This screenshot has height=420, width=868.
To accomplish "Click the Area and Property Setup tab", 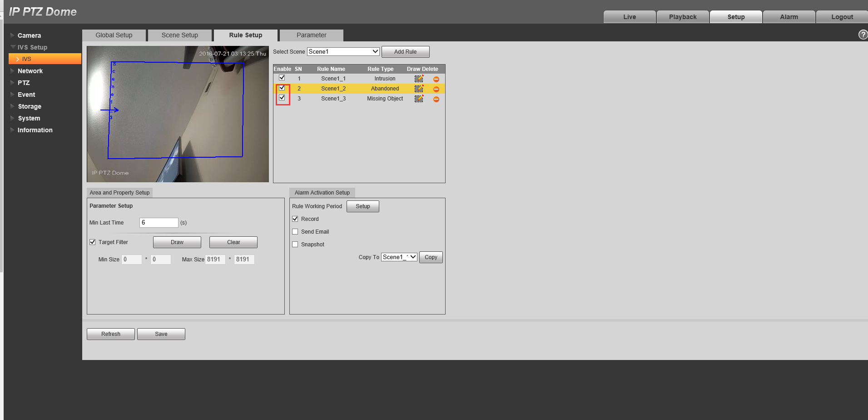I will 119,193.
